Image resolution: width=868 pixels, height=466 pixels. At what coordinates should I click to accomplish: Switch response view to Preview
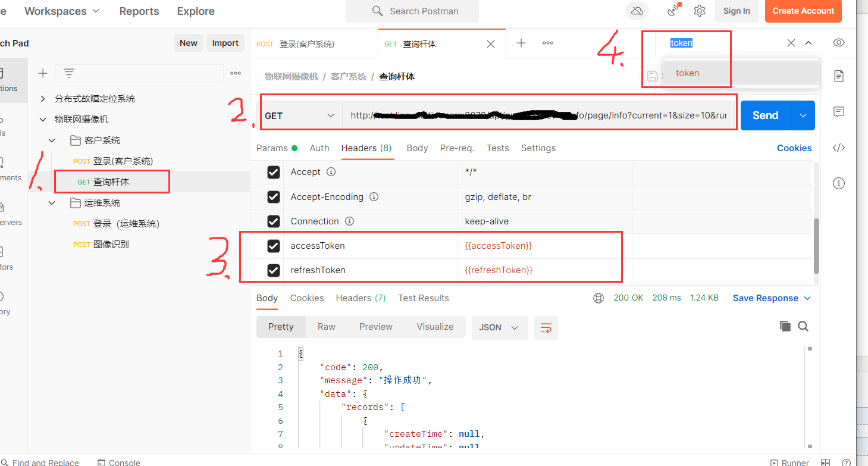point(376,327)
